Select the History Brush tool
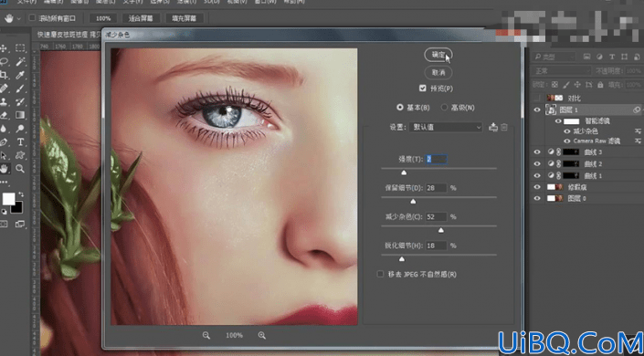Image resolution: width=644 pixels, height=356 pixels. 20,101
